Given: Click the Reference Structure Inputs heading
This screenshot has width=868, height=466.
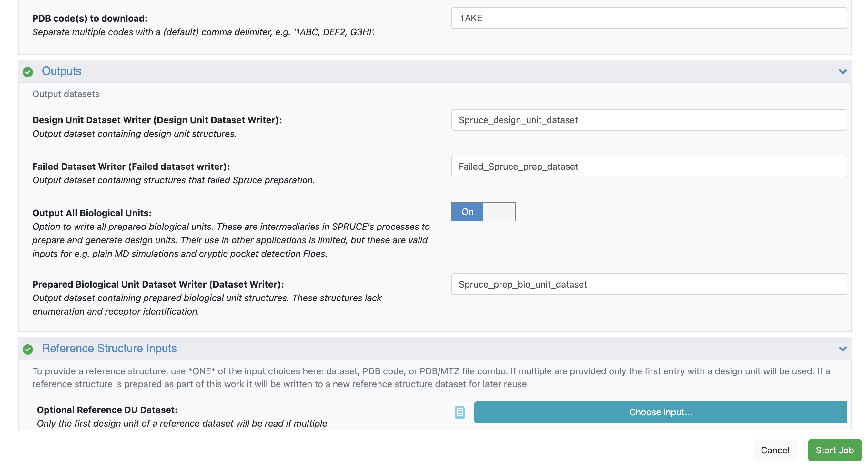Looking at the screenshot, I should 109,348.
